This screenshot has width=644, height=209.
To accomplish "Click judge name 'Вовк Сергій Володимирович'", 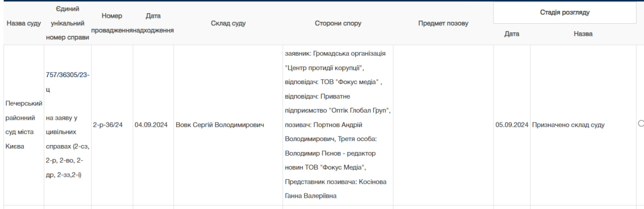I will (219, 125).
